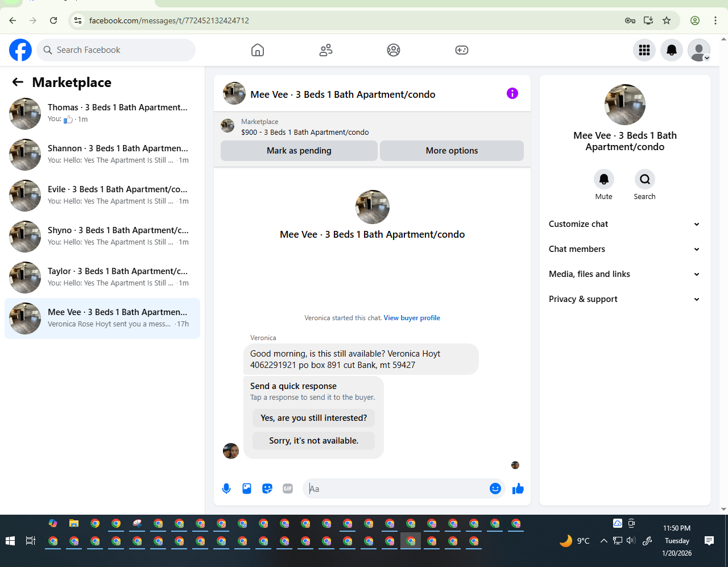Viewport: 728px width, 567px height.
Task: Open site information icon in address bar
Action: (78, 20)
